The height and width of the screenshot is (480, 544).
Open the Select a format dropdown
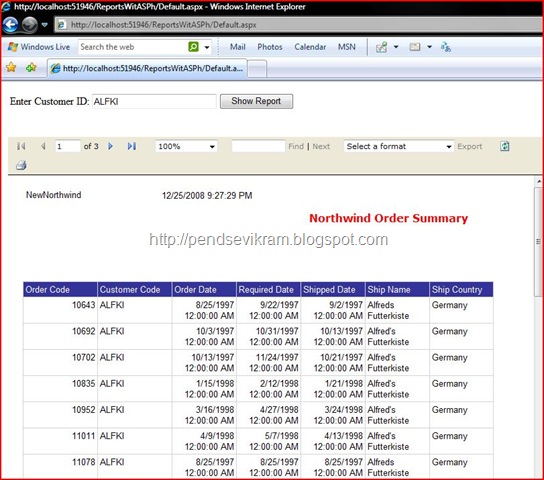click(x=399, y=146)
